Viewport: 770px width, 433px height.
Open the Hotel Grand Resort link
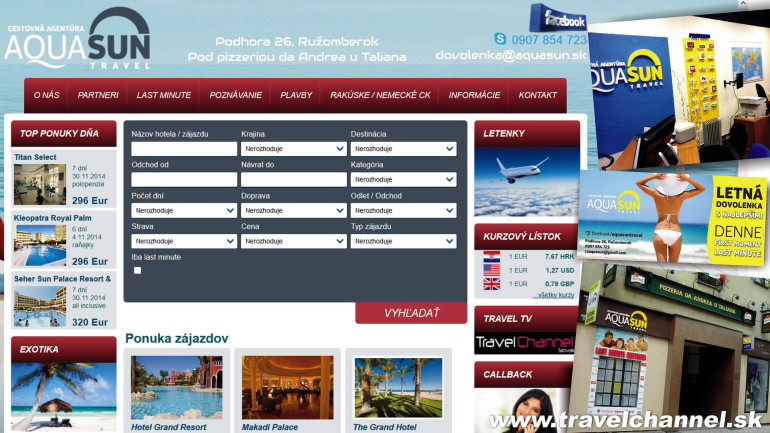pyautogui.click(x=168, y=427)
